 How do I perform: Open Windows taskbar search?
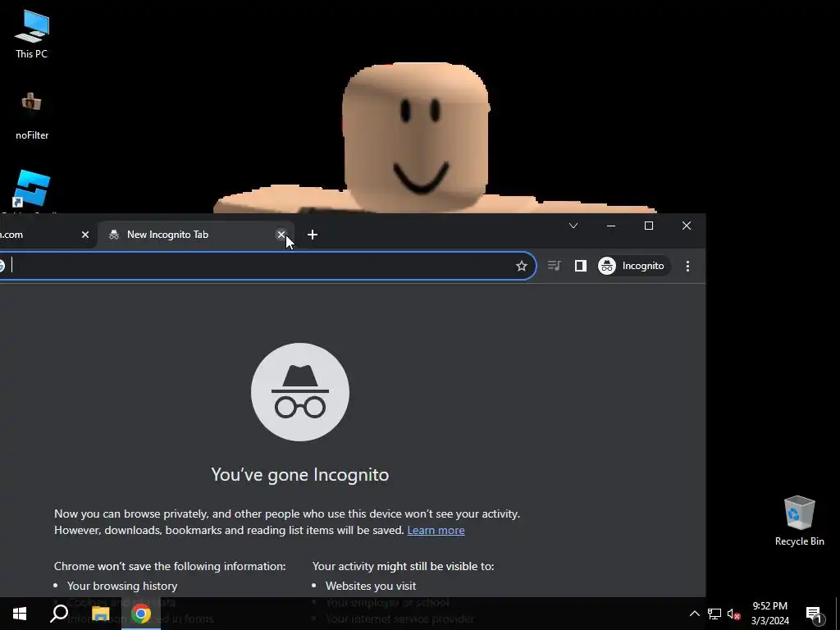click(x=59, y=614)
